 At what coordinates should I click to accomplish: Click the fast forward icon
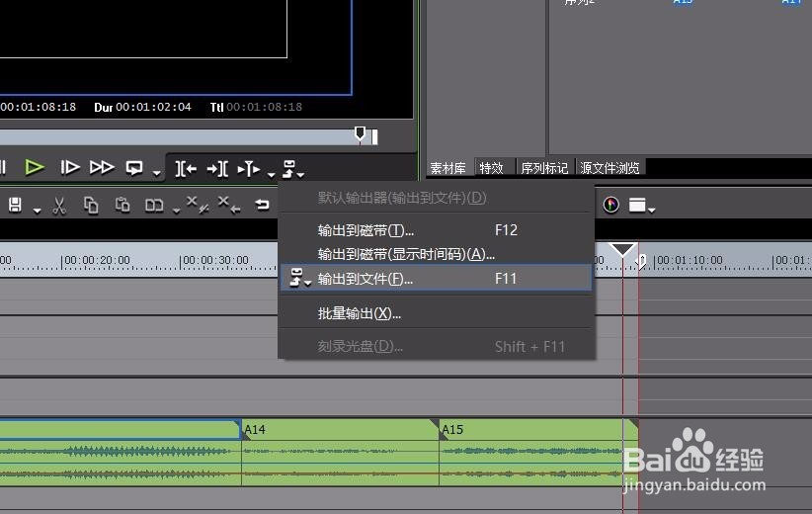click(102, 167)
